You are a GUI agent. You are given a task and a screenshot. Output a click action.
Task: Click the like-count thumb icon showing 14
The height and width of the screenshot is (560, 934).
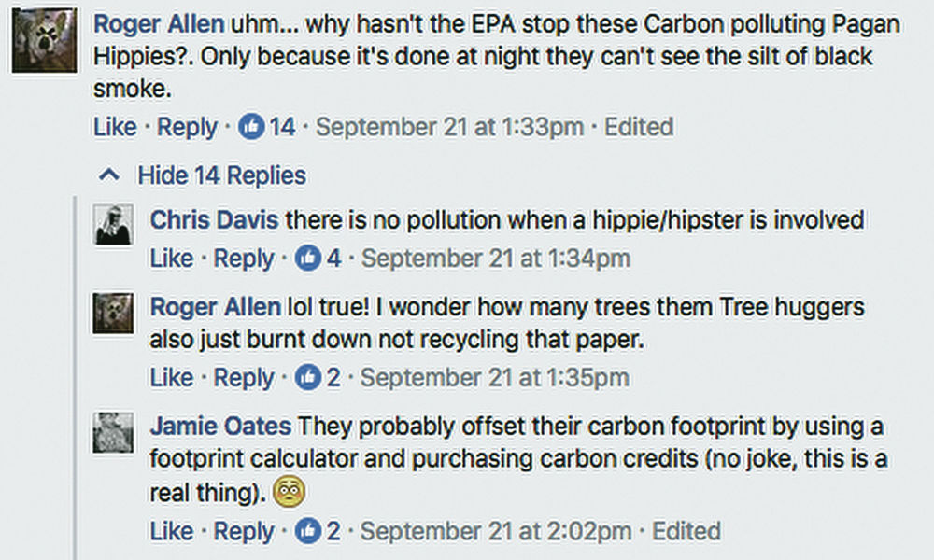252,127
